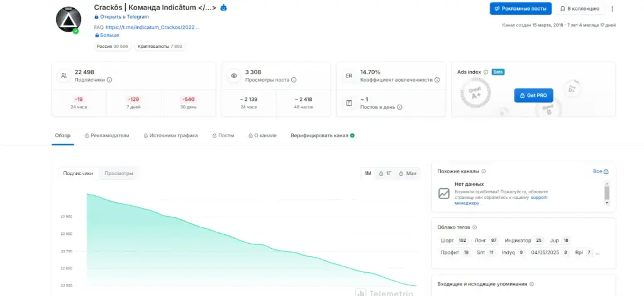Show info tooltip for Просмотры поста
This screenshot has width=644, height=296.
coord(294,80)
